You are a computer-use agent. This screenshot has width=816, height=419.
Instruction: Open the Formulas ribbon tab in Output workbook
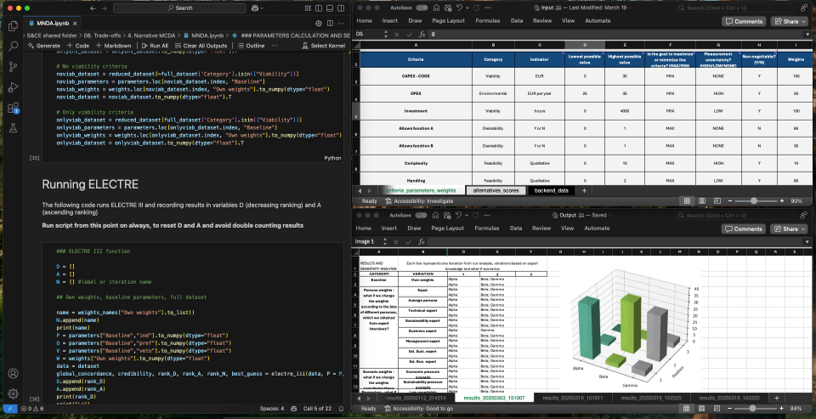487,228
